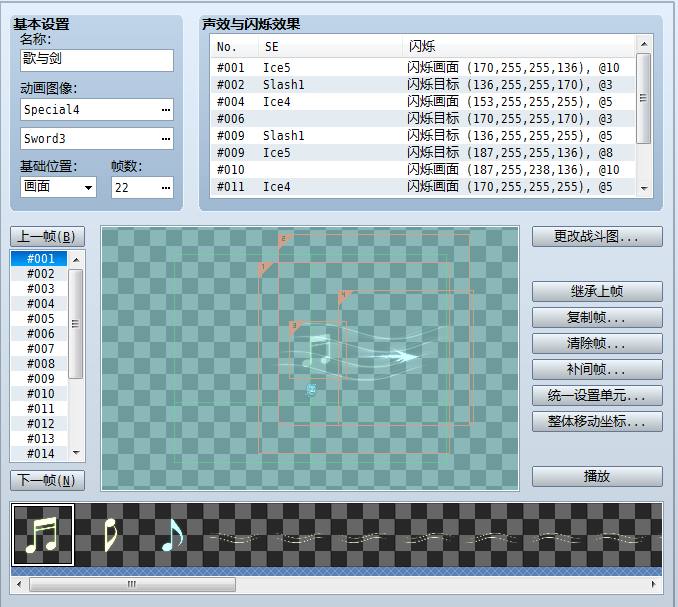Click the cell strip horizontal scrollbar thumb
Screen dimensions: 678x607
coord(132,584)
